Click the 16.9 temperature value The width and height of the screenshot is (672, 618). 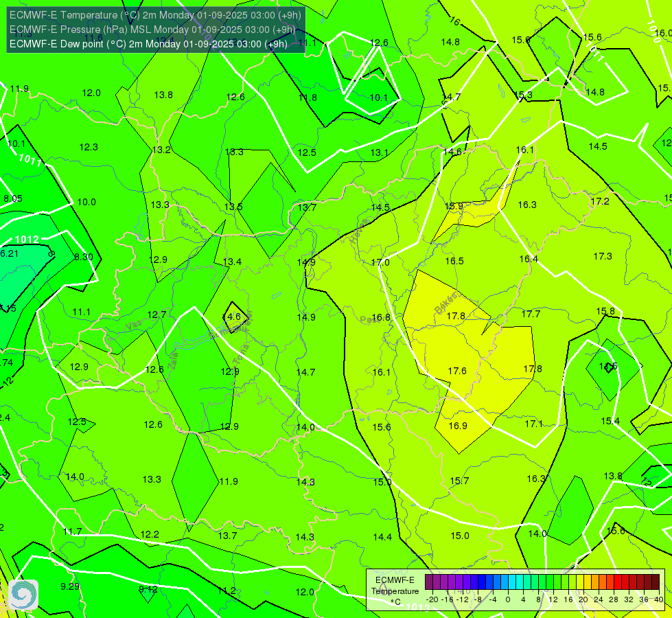pos(458,426)
